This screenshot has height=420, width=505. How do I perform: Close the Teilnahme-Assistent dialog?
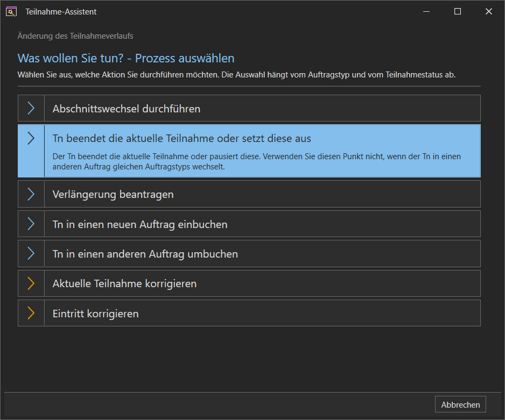point(488,12)
